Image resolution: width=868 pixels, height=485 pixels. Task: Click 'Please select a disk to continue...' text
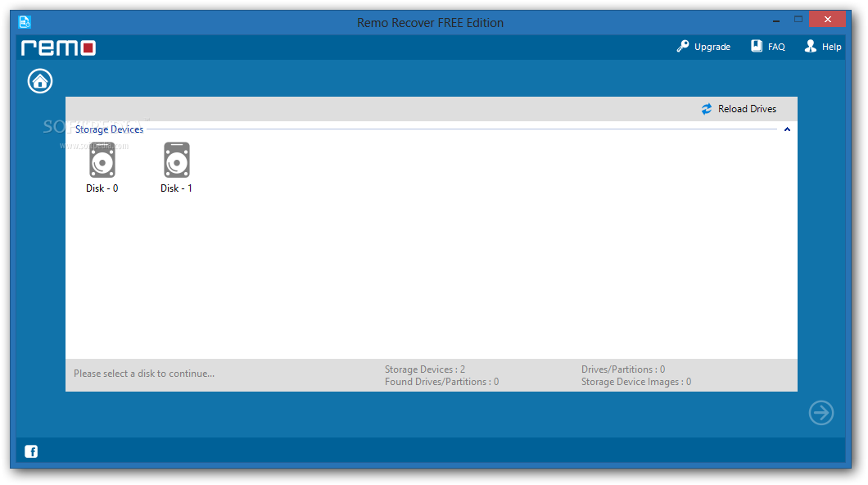click(x=144, y=374)
